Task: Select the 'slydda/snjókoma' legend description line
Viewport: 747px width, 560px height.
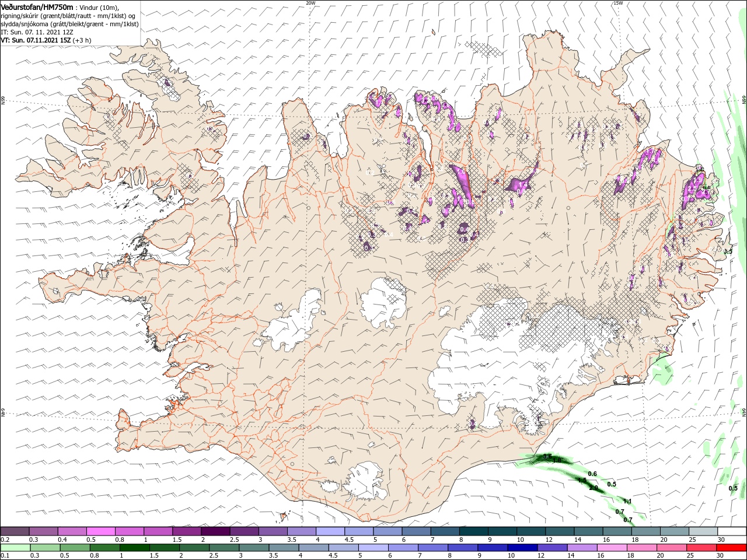Action: (69, 24)
